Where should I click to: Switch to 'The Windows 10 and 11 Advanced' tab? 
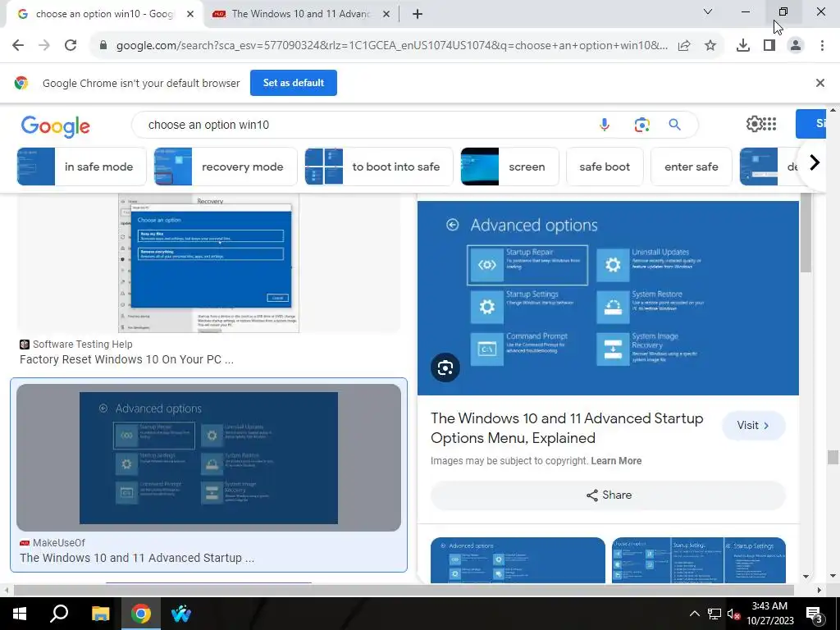click(x=300, y=15)
